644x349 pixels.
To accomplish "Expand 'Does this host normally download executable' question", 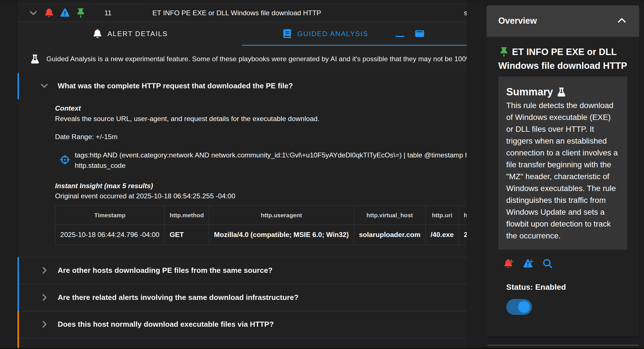I will tap(44, 324).
